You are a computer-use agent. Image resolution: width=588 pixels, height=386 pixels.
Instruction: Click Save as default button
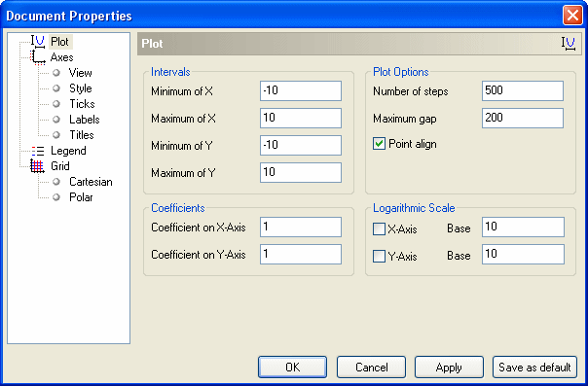(x=534, y=367)
